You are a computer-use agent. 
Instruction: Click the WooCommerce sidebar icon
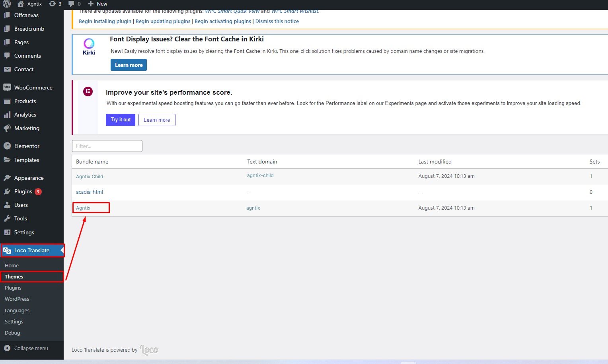7,88
